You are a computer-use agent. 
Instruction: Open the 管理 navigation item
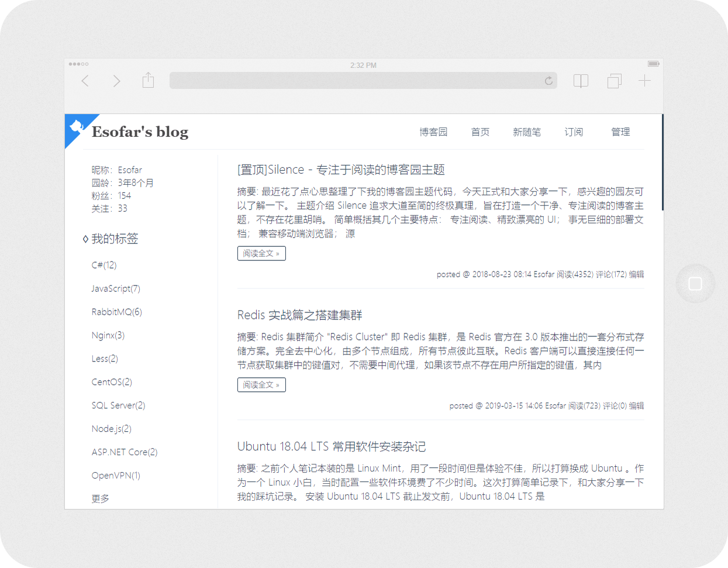tap(620, 132)
